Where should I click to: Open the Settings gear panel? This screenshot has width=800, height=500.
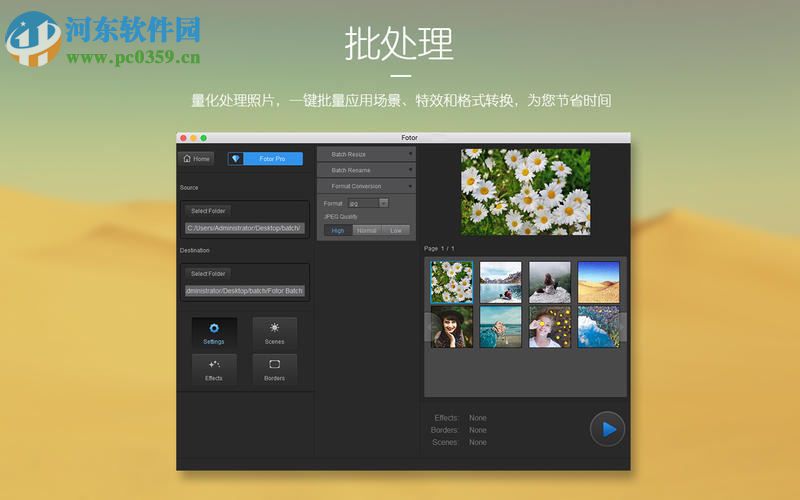(x=214, y=333)
